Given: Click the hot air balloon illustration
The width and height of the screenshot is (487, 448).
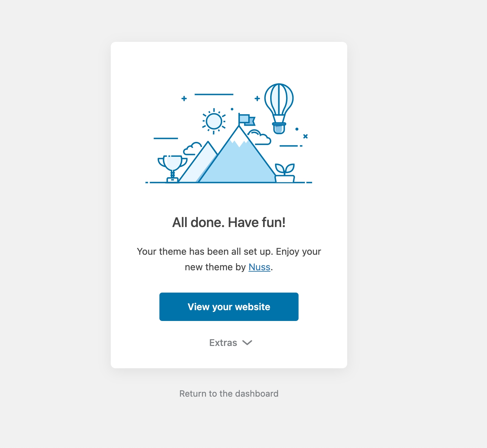Looking at the screenshot, I should click(x=279, y=105).
